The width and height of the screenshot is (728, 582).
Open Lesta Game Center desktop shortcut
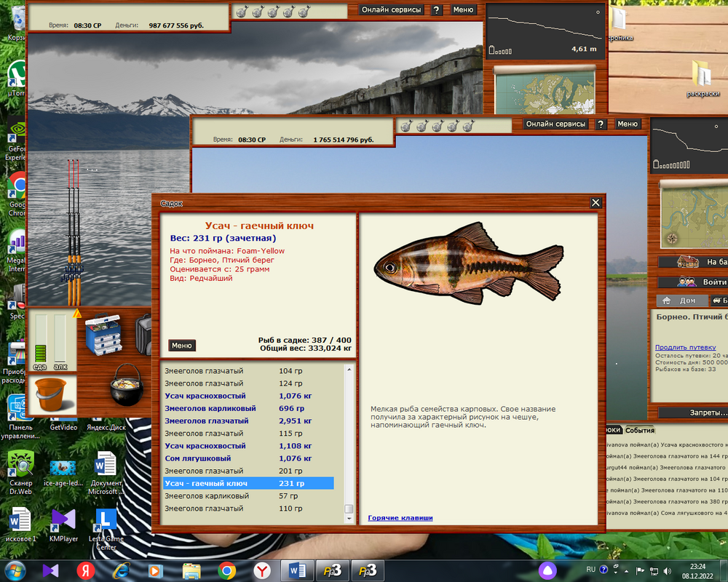tap(106, 521)
